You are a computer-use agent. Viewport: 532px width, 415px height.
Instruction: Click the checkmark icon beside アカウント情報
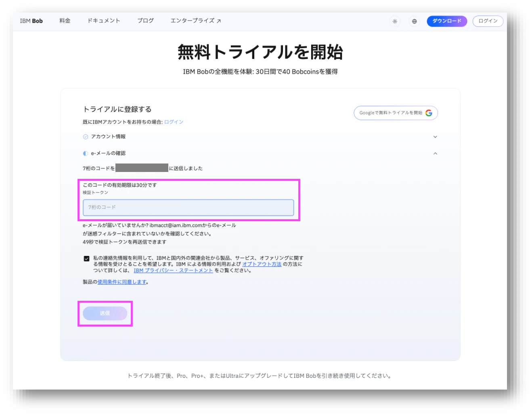coord(86,137)
